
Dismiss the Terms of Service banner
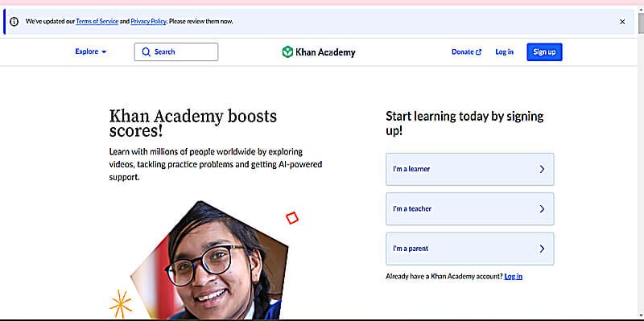click(x=622, y=22)
